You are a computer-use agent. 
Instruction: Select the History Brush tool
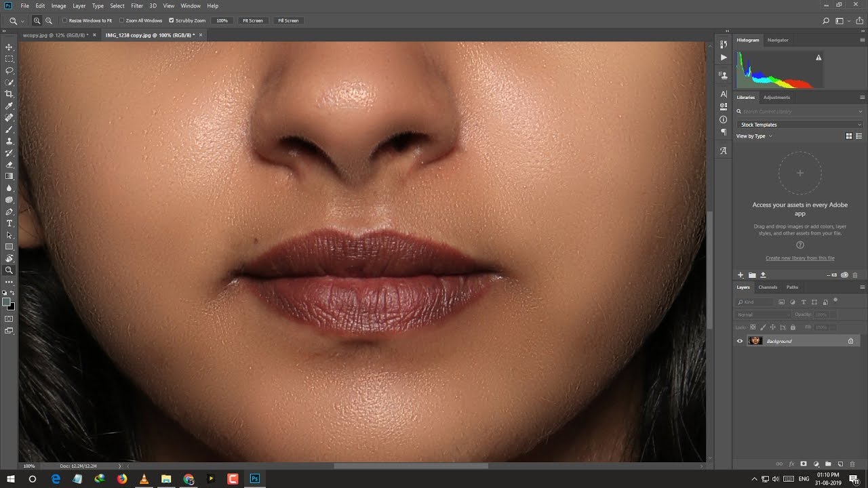point(9,152)
